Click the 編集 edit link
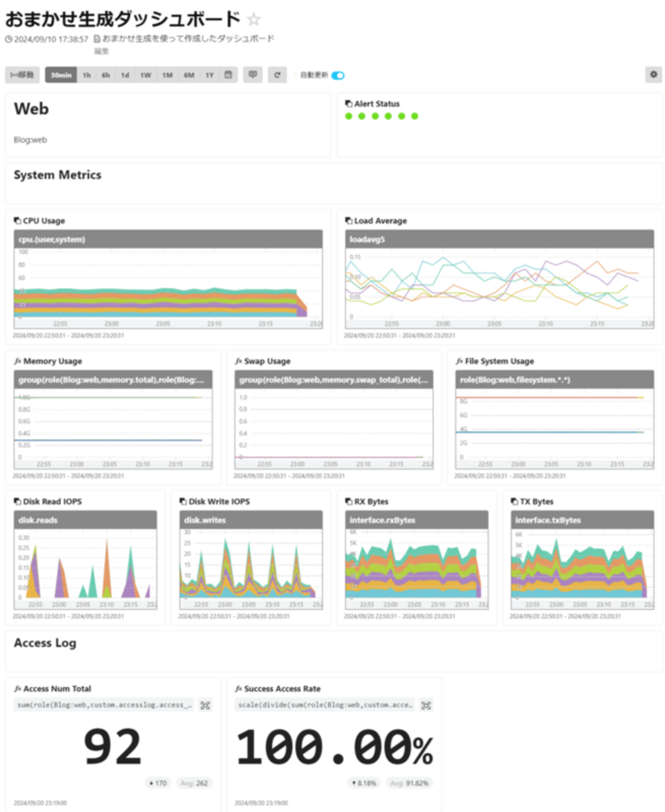665x812 pixels. point(101,51)
